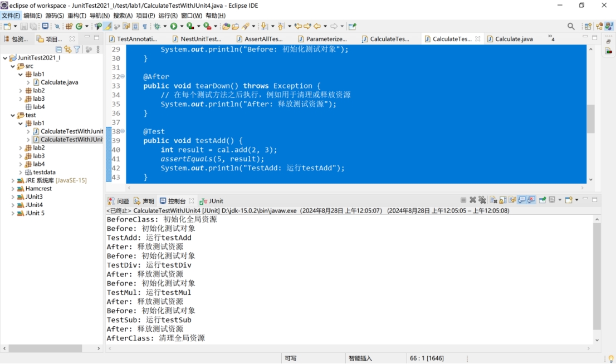Screen dimensions: 616x364
Task: Collapse the test folder node
Action: pos(13,115)
